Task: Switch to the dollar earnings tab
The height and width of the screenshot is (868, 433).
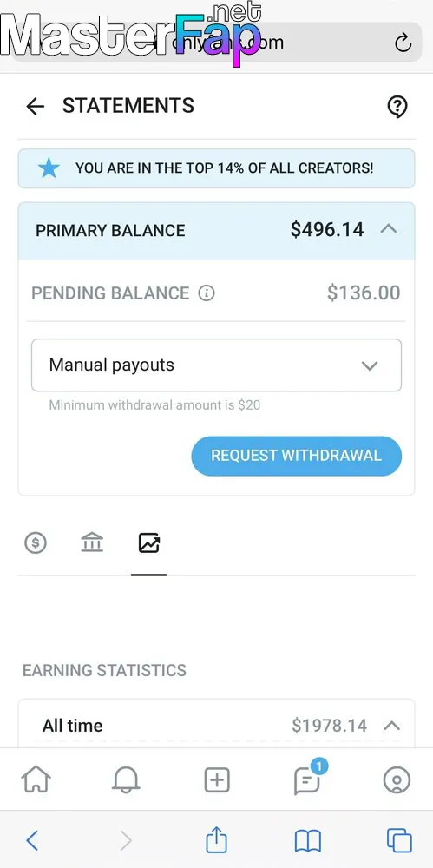Action: pos(36,543)
